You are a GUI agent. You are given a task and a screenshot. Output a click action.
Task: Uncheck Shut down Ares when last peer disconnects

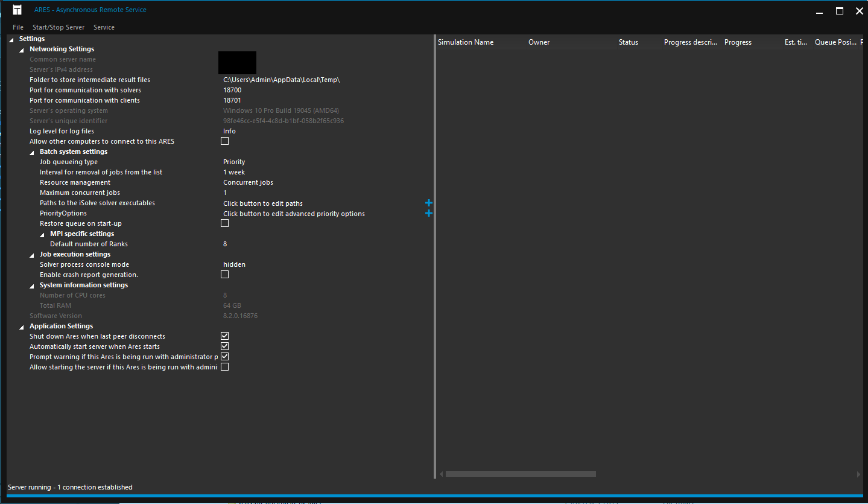(225, 336)
